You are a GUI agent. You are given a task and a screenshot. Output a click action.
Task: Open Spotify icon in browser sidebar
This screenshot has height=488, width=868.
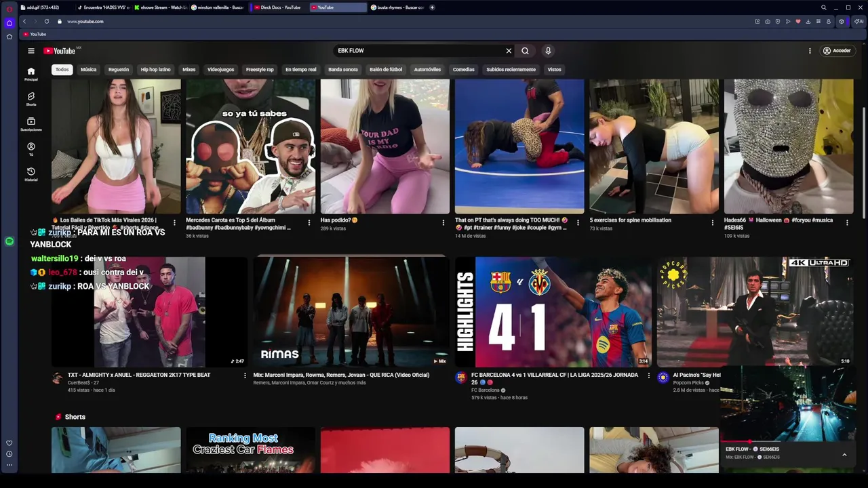[x=9, y=241]
